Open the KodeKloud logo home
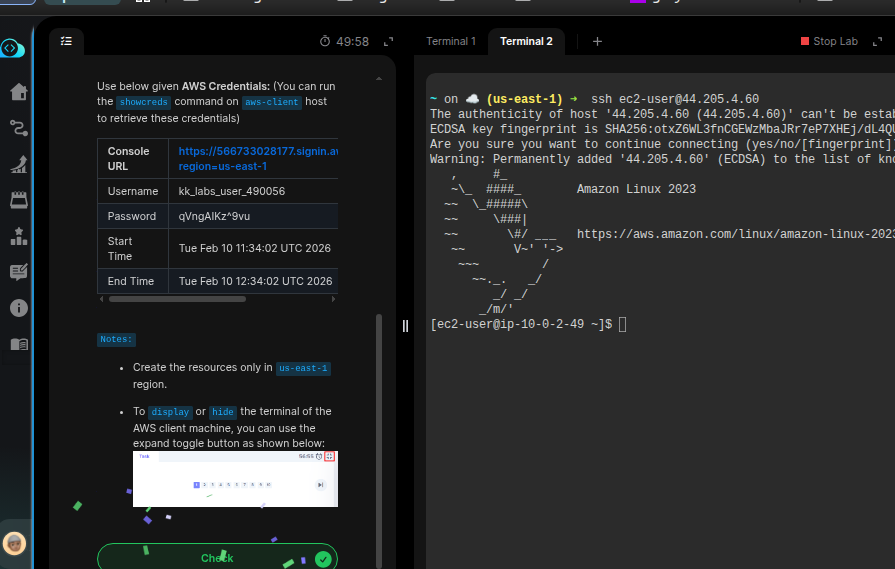This screenshot has height=569, width=895. [x=12, y=49]
